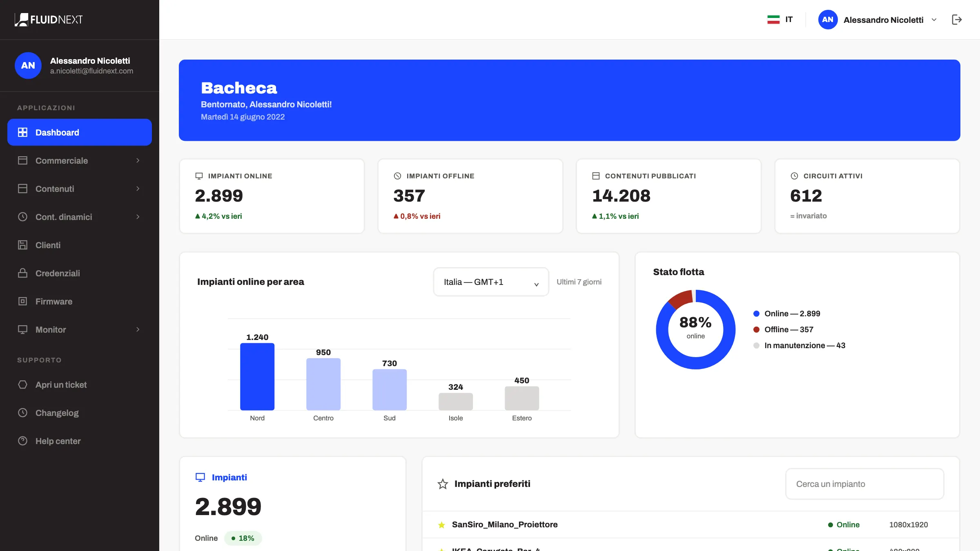Click the Online legend blue dot
The width and height of the screenshot is (980, 551).
click(756, 313)
